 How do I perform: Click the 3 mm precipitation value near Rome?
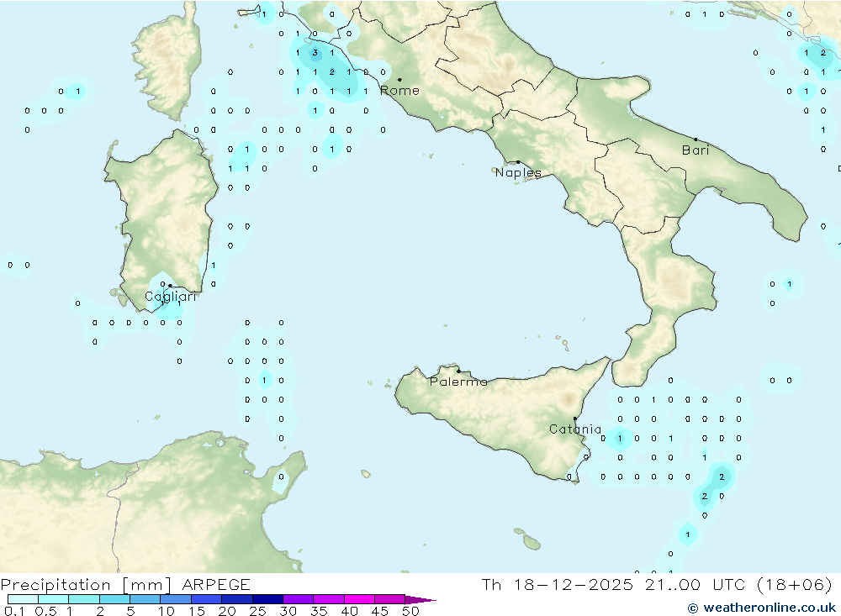pos(315,53)
